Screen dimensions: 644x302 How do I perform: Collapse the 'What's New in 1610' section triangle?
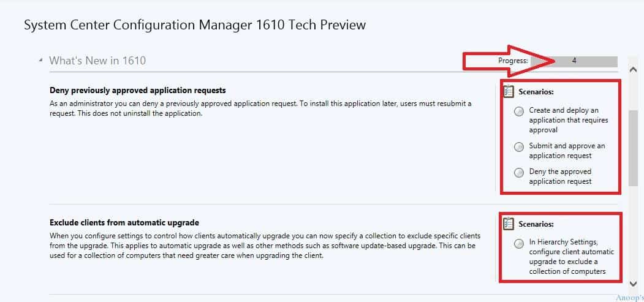40,60
